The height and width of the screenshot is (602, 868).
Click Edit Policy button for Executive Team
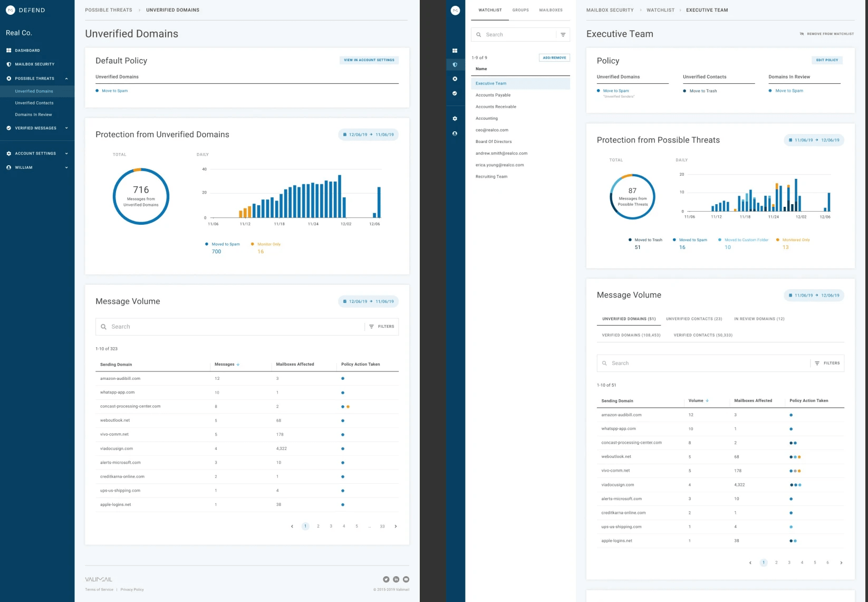click(x=827, y=60)
